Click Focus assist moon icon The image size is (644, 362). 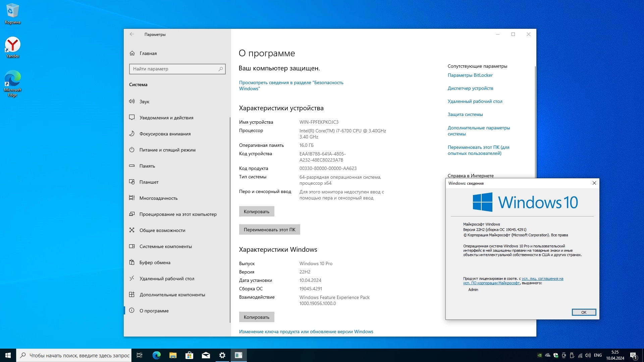[132, 134]
